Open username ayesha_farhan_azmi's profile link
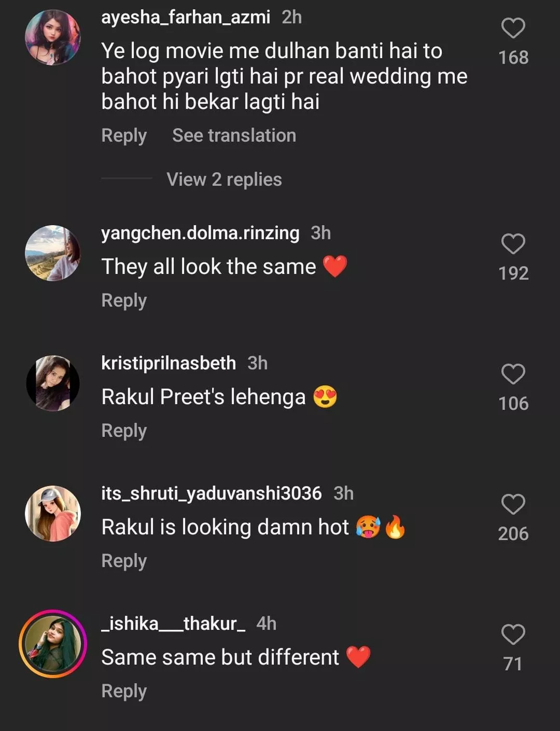The height and width of the screenshot is (731, 560). tap(186, 17)
